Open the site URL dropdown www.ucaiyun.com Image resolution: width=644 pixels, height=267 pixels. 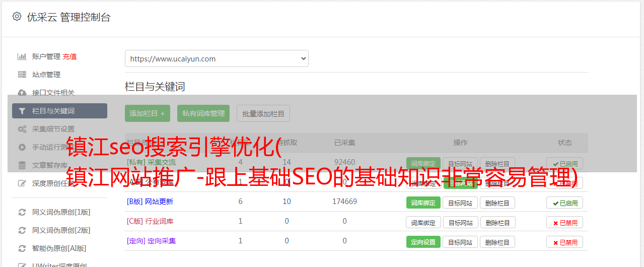(x=217, y=58)
